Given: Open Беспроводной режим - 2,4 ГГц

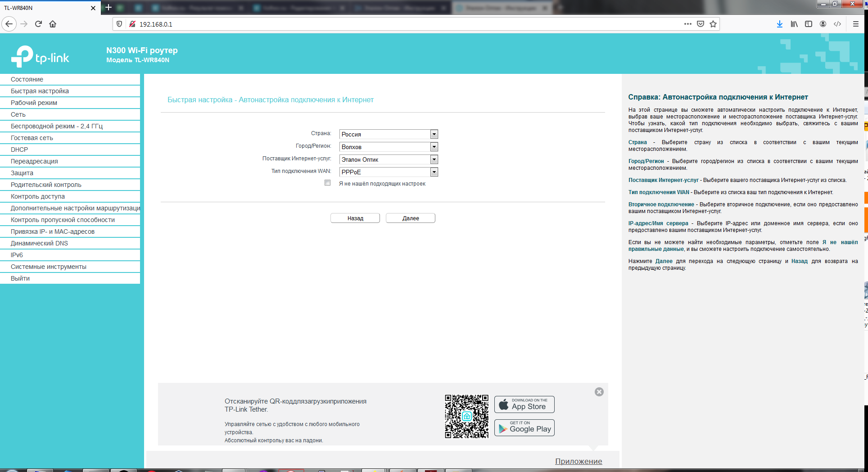Looking at the screenshot, I should pos(70,126).
